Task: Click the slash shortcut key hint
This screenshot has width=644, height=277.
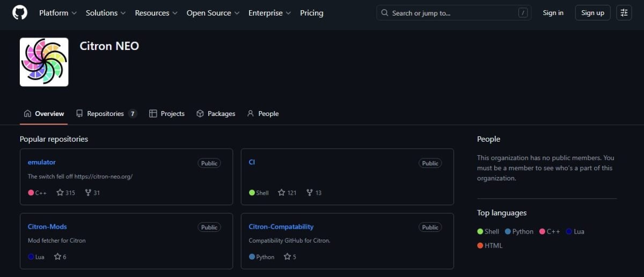Action: coord(523,13)
